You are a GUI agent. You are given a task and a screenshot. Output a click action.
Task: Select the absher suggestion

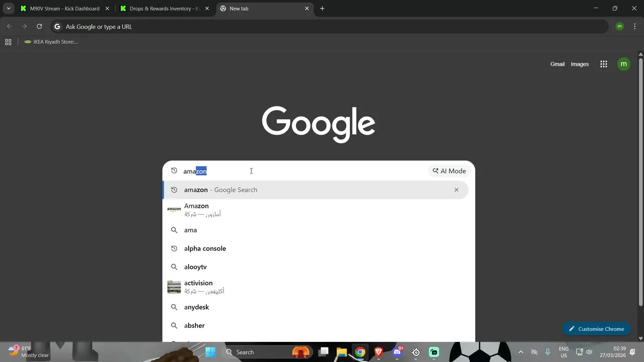(x=315, y=326)
